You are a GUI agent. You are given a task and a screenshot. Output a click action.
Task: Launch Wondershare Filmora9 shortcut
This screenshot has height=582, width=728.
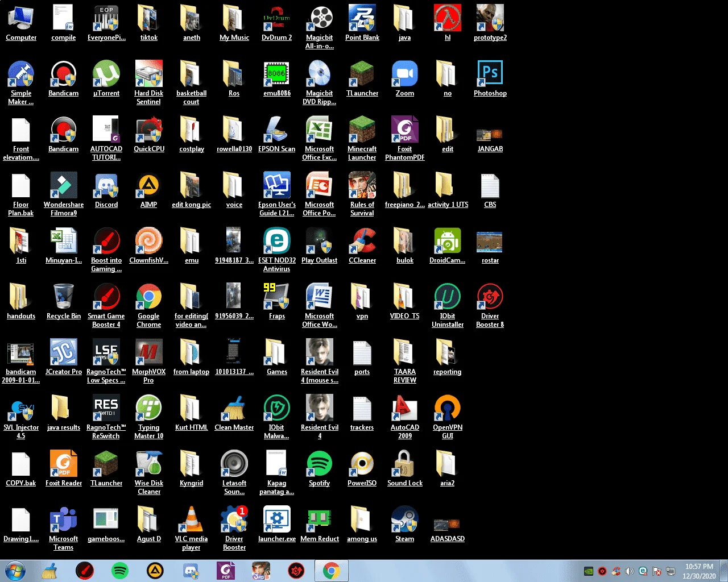[x=64, y=194]
